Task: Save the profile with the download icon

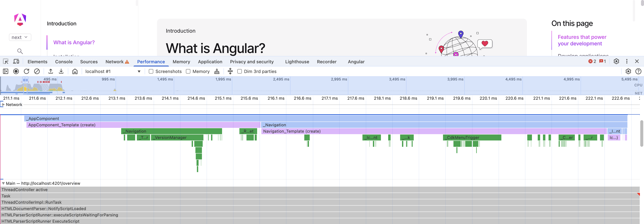Action: [61, 71]
